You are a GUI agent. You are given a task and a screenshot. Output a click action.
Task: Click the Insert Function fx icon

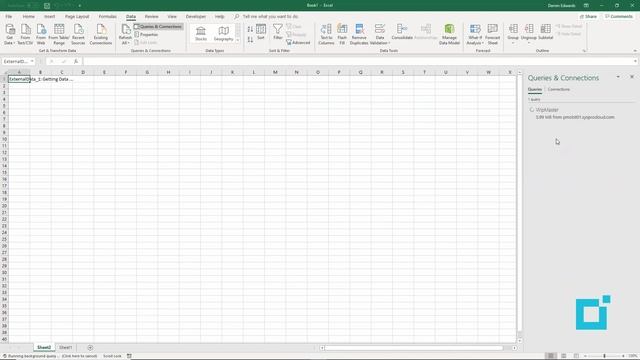[x=76, y=61]
